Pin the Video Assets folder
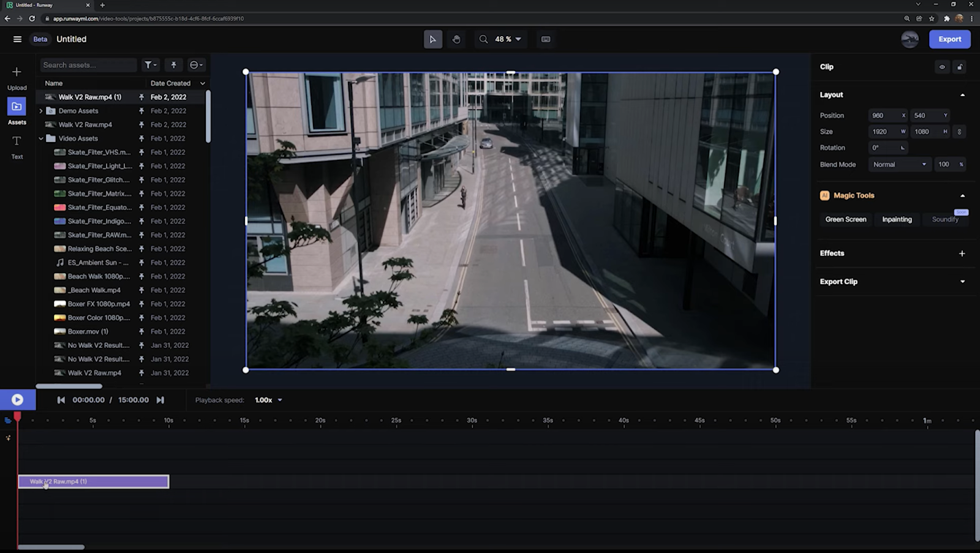This screenshot has height=553, width=980. coord(141,138)
